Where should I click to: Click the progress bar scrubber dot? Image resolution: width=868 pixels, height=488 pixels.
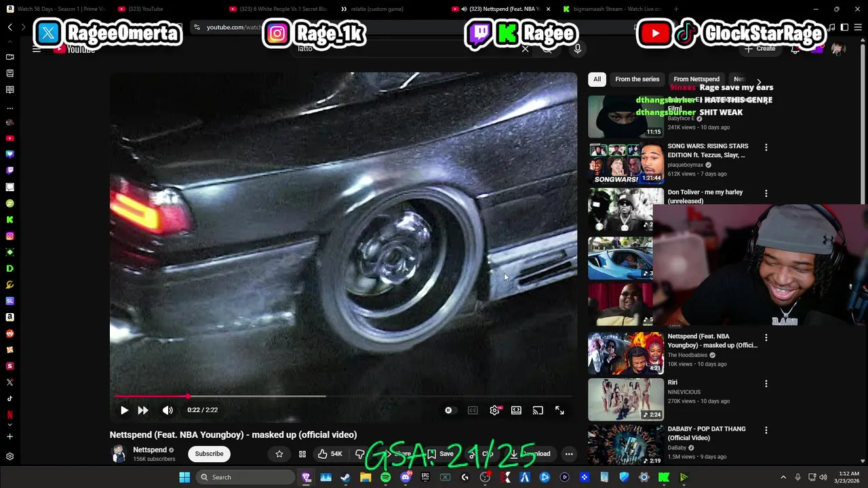tap(188, 396)
